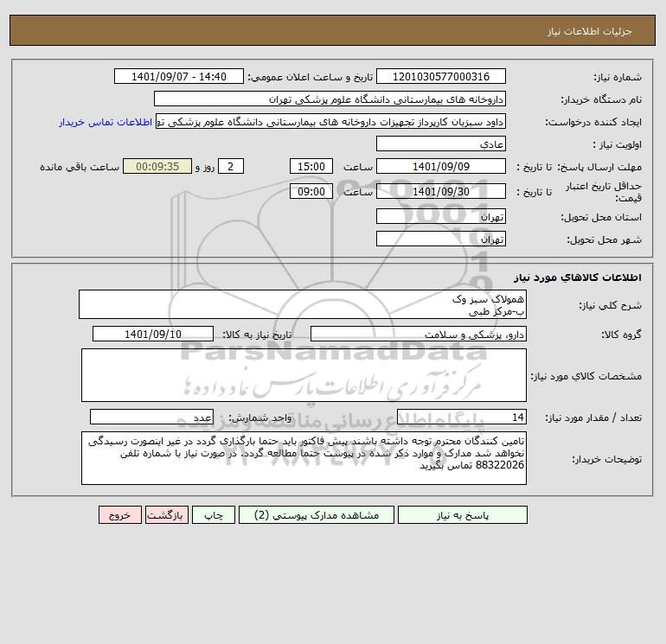The width and height of the screenshot is (666, 644).
Task: Click the deadline time field 15:00
Action: [x=311, y=167]
